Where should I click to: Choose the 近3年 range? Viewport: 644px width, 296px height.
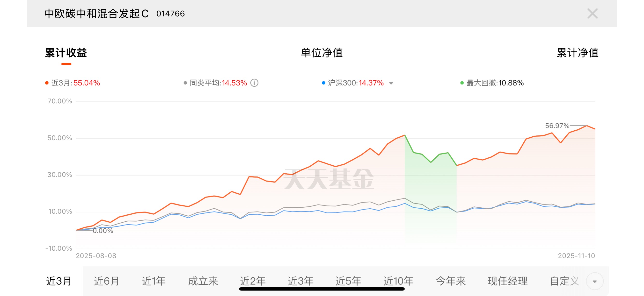coord(300,281)
